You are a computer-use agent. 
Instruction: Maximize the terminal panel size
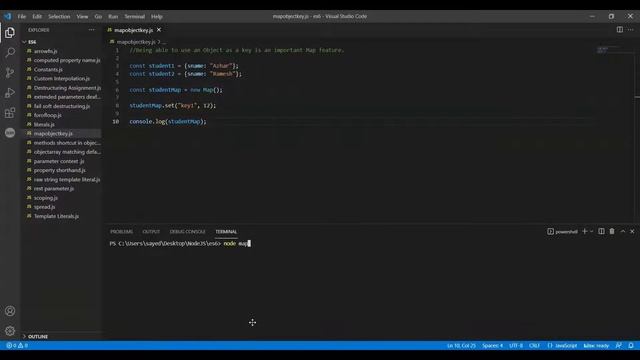tap(623, 231)
